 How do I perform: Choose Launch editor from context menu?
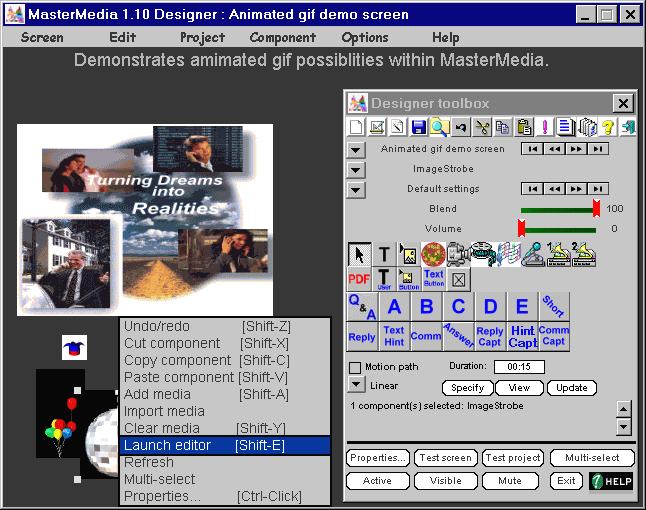click(x=225, y=445)
